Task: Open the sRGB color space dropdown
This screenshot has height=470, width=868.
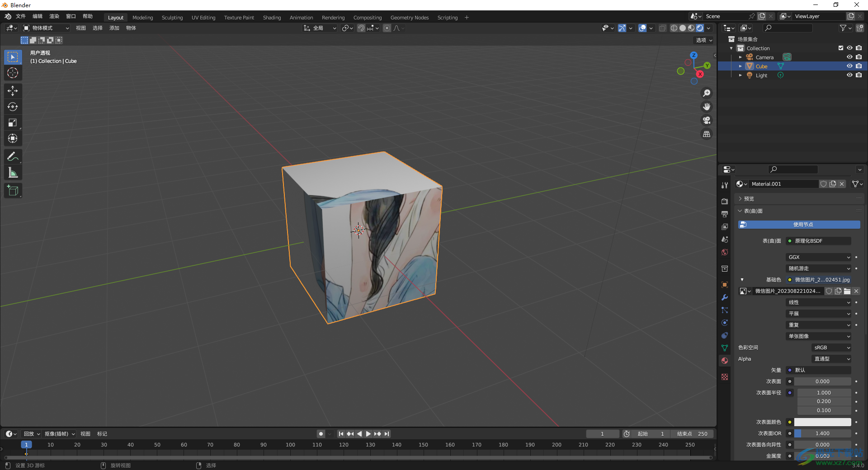Action: [x=831, y=348]
